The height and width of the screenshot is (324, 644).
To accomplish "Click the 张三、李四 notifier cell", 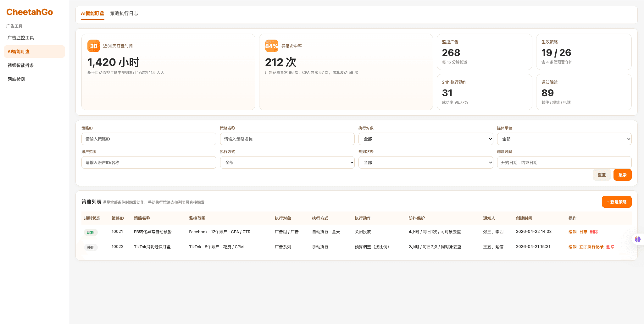I will click(493, 232).
